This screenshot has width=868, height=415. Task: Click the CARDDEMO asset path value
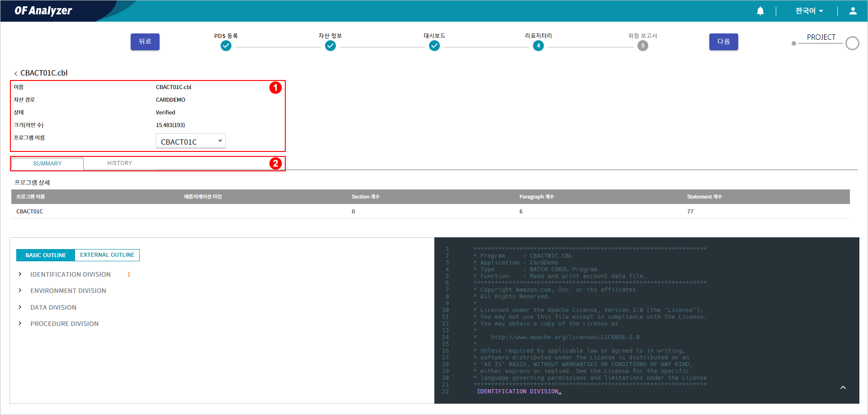170,100
